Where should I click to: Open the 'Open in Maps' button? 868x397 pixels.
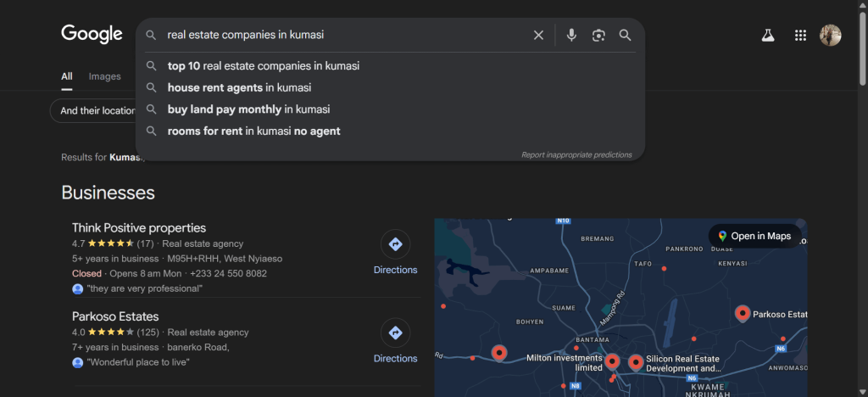[755, 236]
